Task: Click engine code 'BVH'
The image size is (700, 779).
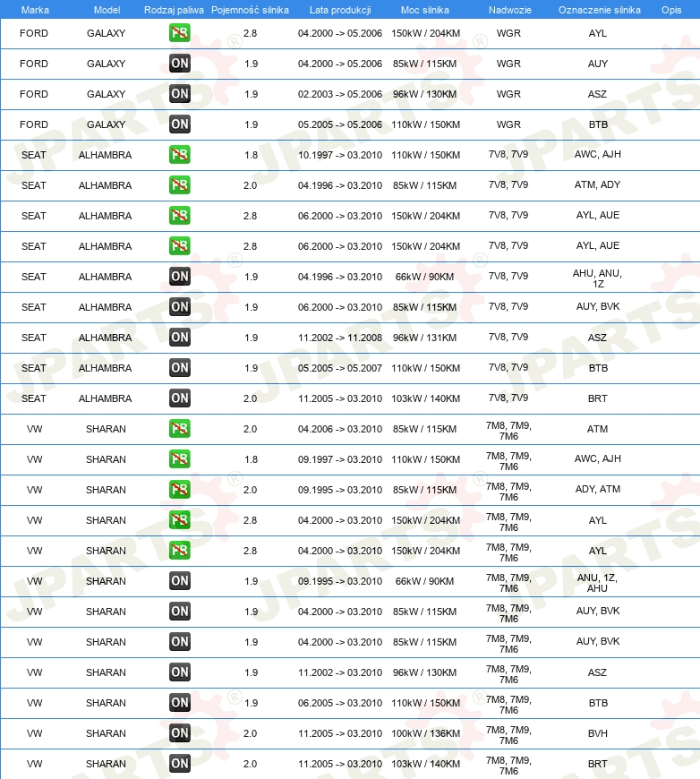Action: coord(598,733)
